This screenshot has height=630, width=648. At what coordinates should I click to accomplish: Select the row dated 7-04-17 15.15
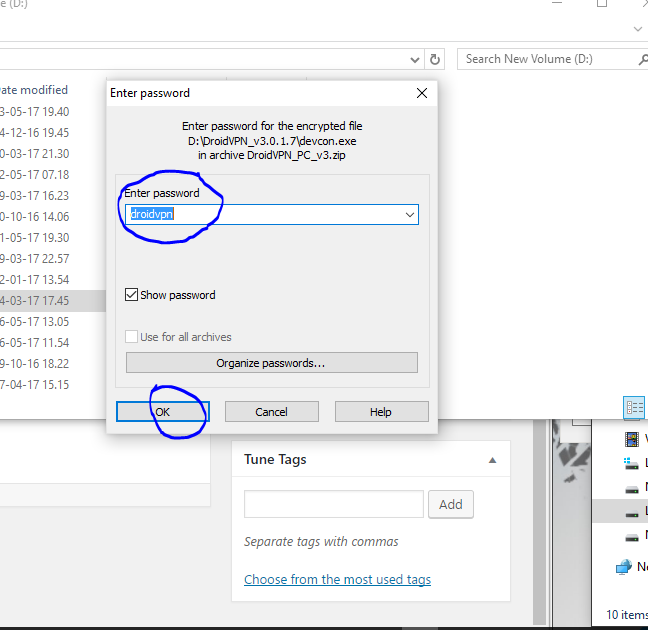click(35, 385)
